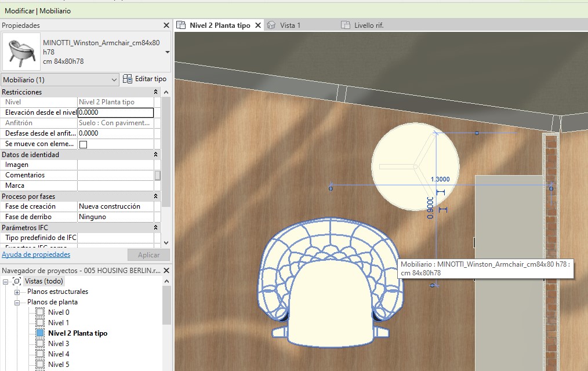Click the Elevación desde el nivel field
Image resolution: width=588 pixels, height=371 pixels.
115,112
